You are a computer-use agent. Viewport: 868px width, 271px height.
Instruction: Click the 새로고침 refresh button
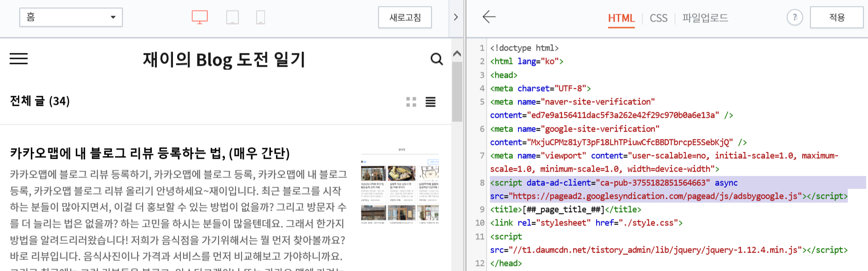tap(405, 17)
